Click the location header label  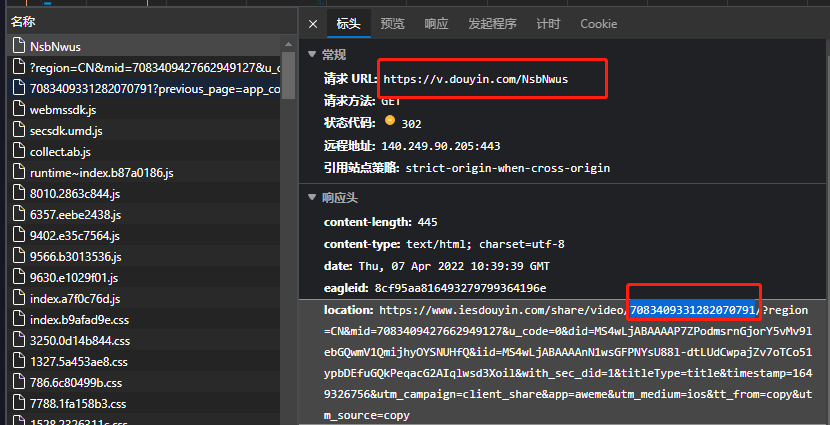(x=349, y=311)
